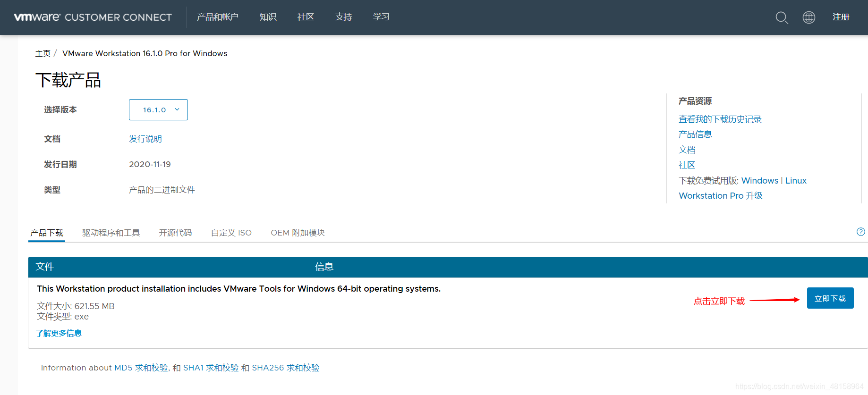Open SHA256 求和校验 link
This screenshot has width=868, height=395.
point(286,368)
